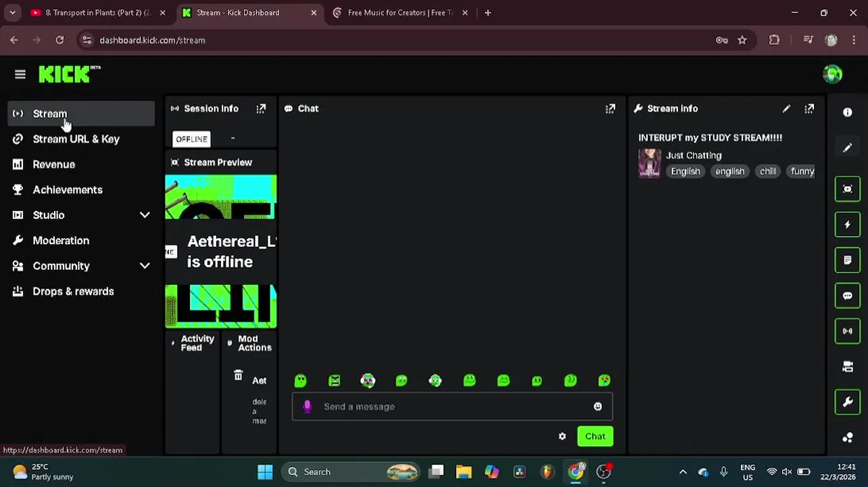Click the Activity Feed panel header
The image size is (868, 487).
coord(193,344)
